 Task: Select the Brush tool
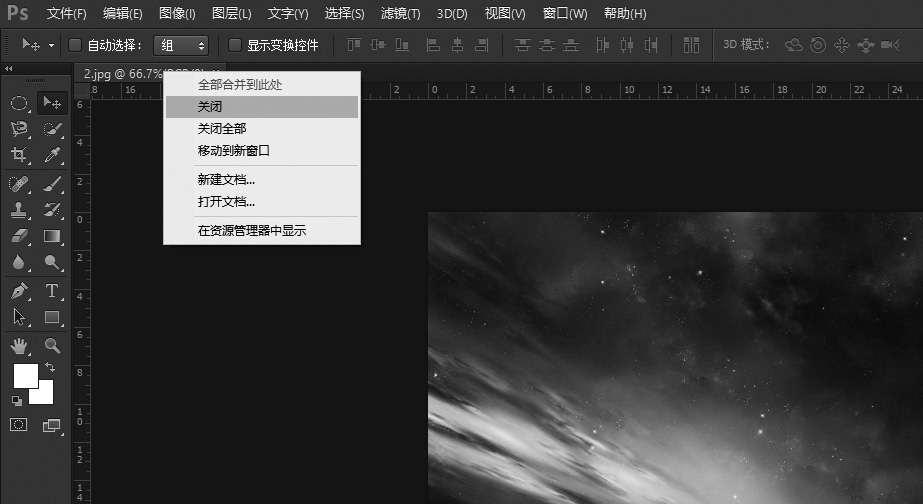click(52, 183)
